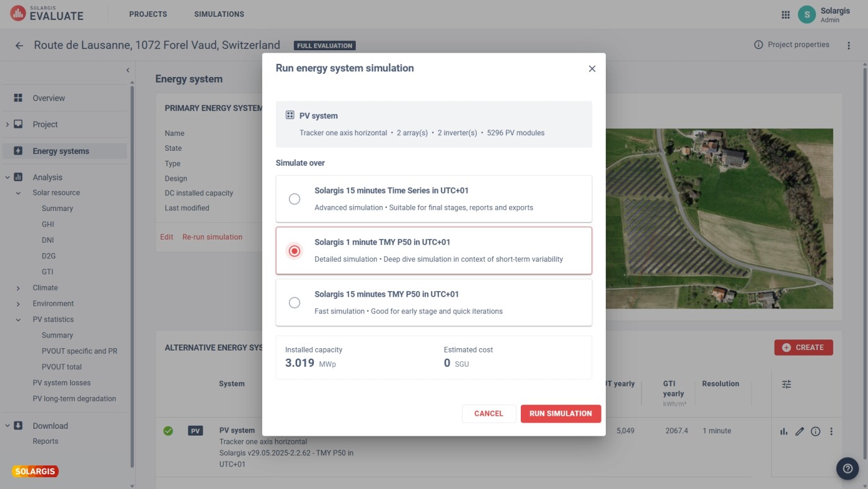Click RUN SIMULATION button
868x489 pixels.
pos(560,414)
